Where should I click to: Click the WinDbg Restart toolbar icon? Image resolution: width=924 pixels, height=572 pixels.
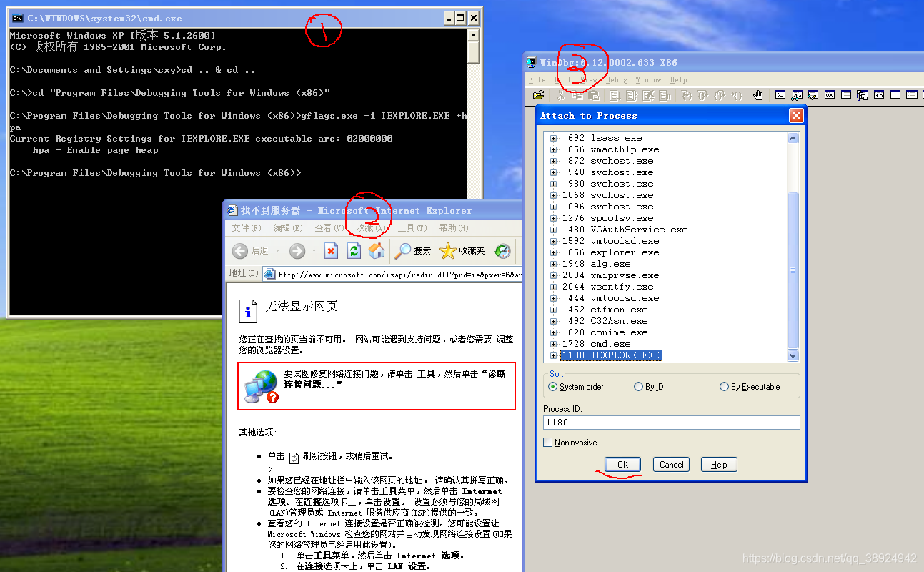tap(631, 95)
